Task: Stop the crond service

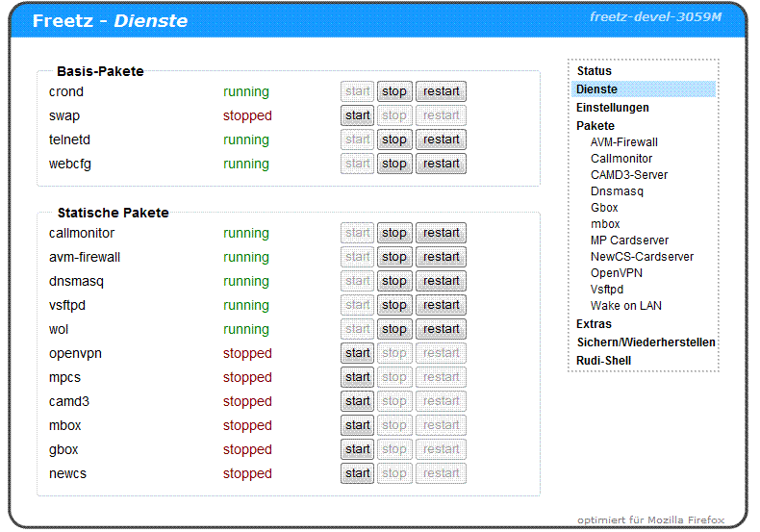Action: (393, 92)
